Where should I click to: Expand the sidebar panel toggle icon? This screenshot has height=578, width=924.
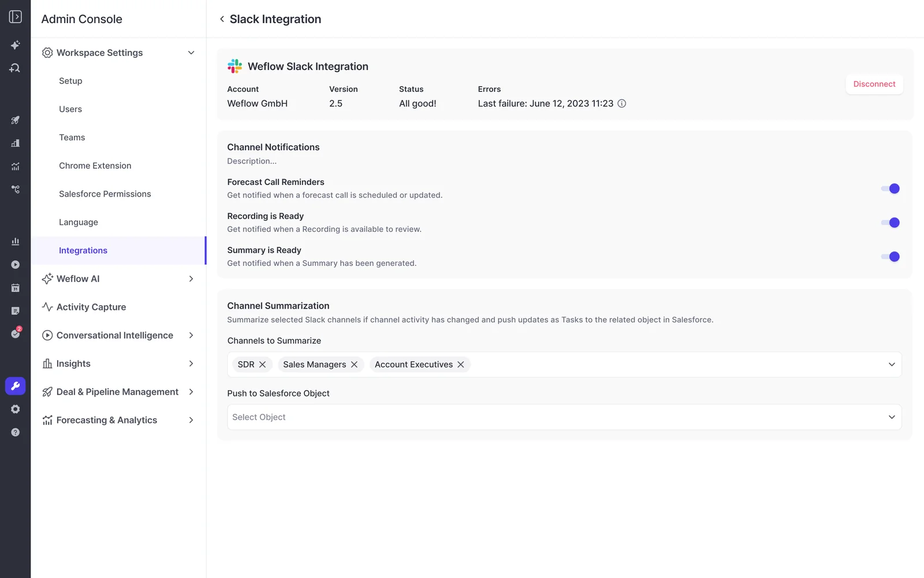pyautogui.click(x=16, y=17)
